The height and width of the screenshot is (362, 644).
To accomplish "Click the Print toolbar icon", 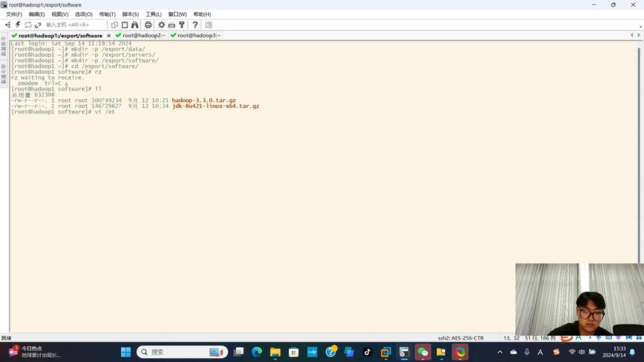I will 149,25.
